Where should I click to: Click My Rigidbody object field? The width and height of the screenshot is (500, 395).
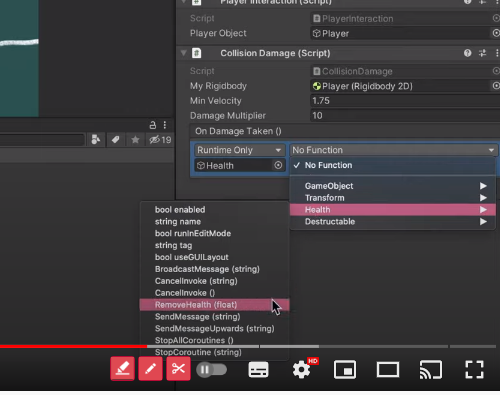click(400, 86)
